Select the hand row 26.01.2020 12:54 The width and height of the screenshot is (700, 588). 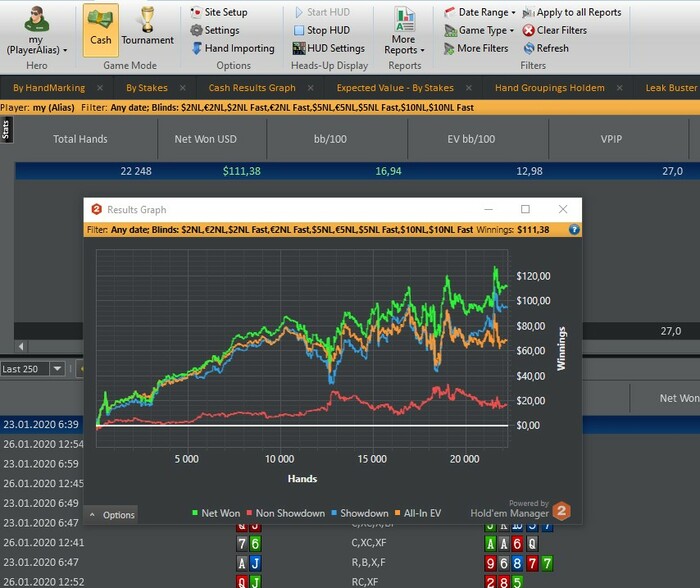43,444
